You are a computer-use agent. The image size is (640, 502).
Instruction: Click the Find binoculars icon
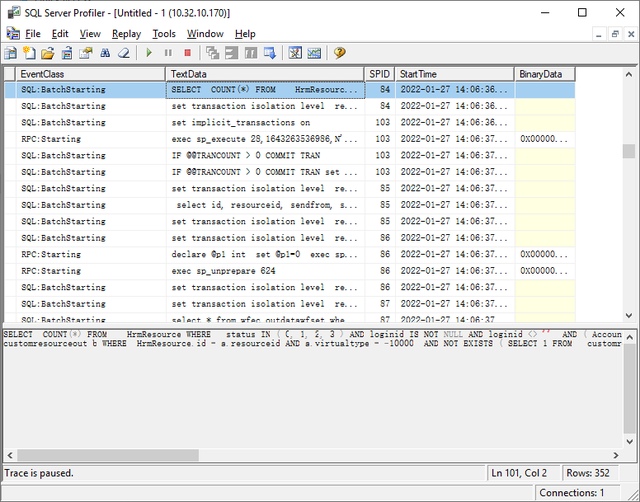(105, 52)
